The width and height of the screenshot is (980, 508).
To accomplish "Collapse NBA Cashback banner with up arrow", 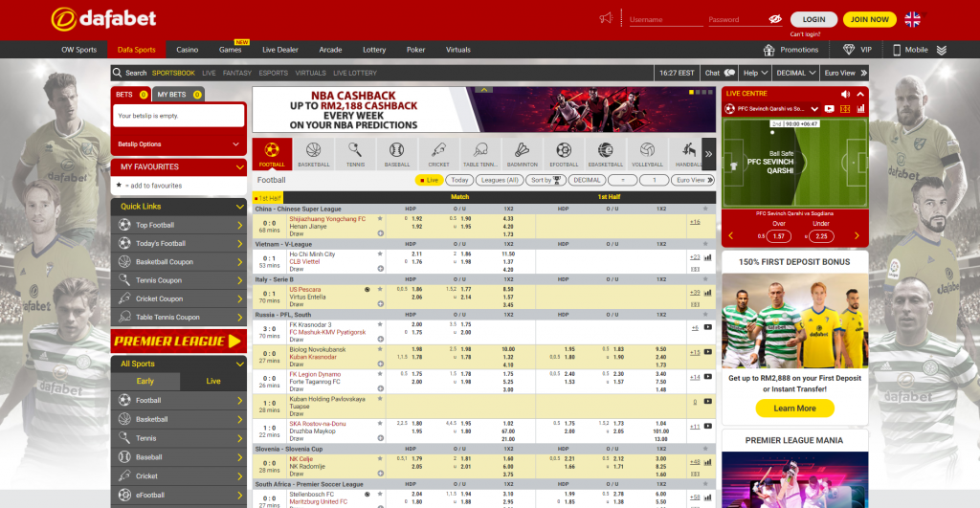I will 483,90.
